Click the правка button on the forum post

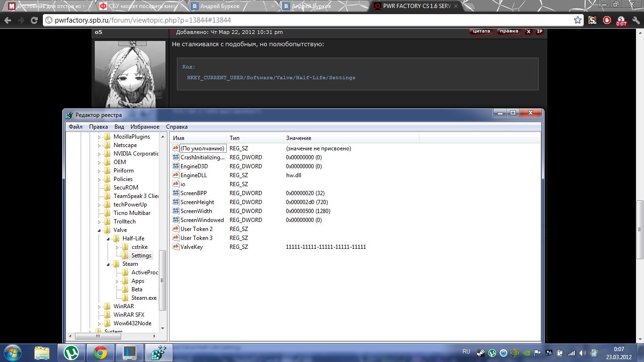(509, 32)
